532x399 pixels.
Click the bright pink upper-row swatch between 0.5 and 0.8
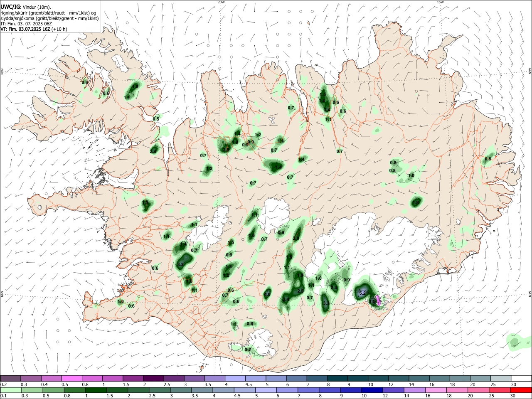[72, 378]
